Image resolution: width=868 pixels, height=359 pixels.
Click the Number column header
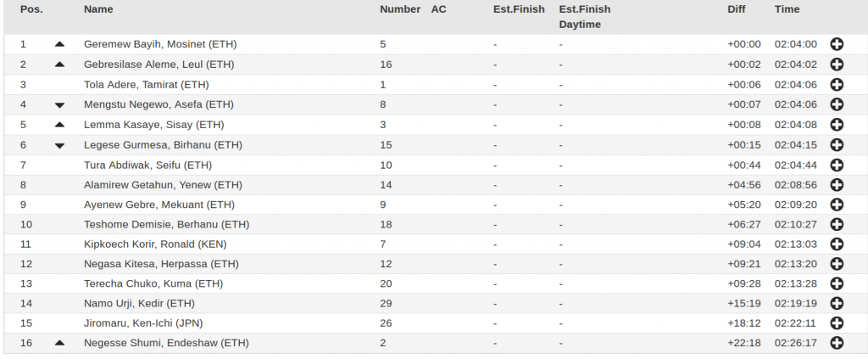point(400,9)
